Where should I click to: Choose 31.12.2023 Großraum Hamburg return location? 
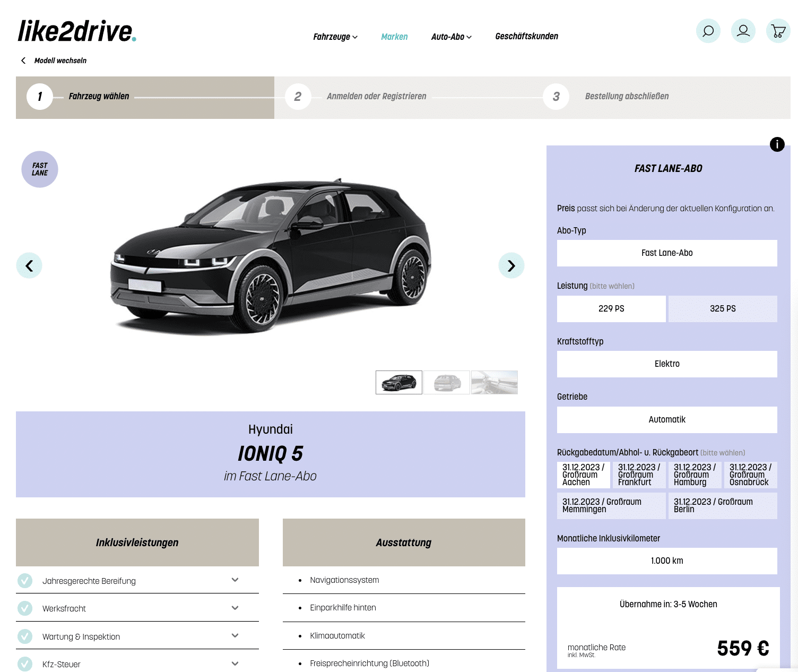[695, 475]
